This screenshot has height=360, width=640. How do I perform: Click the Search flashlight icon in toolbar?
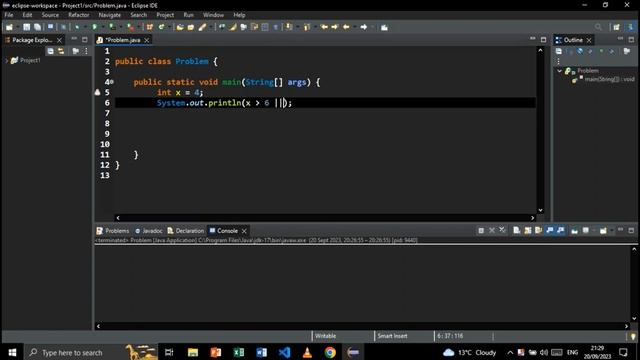[x=202, y=27]
